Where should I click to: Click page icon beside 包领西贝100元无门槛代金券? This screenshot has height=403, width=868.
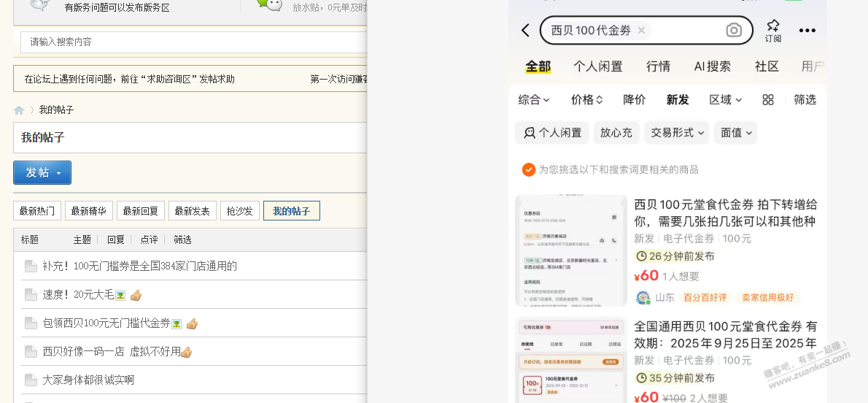coord(31,323)
